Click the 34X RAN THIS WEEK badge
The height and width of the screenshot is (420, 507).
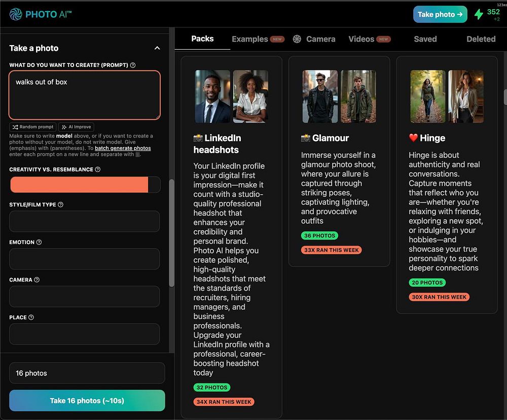coord(224,402)
